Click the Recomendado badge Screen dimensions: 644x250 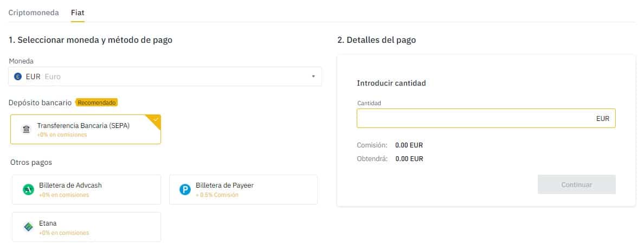tap(96, 102)
